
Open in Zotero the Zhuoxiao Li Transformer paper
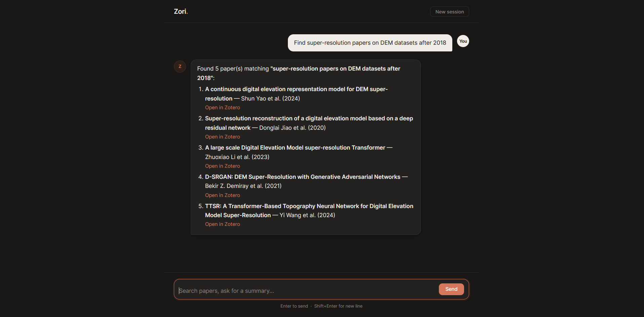point(222,166)
